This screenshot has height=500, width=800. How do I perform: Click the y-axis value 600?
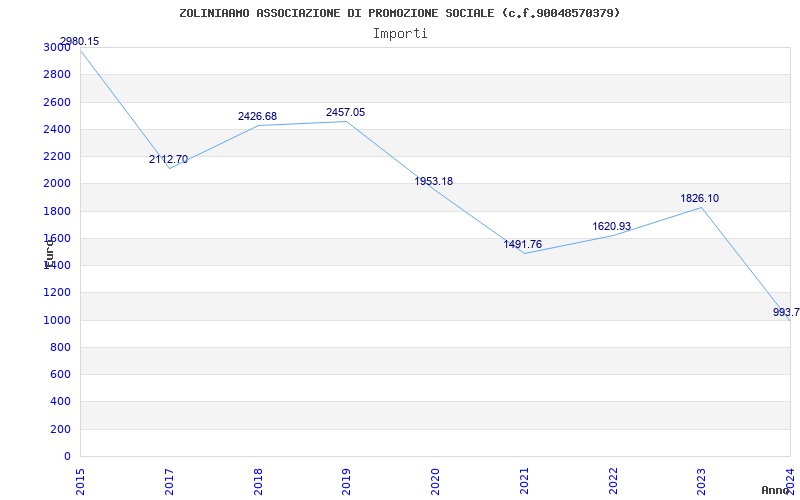(x=63, y=374)
